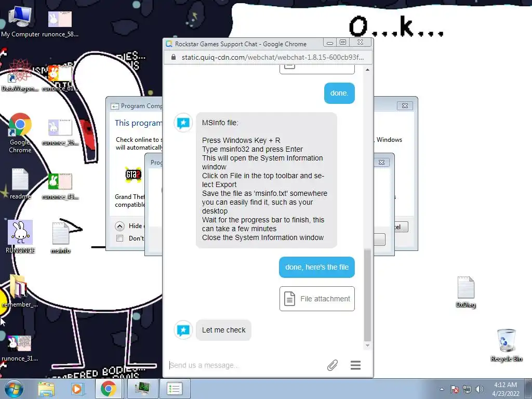Click the list-icon program in taskbar
The width and height of the screenshot is (532, 399).
click(x=175, y=389)
